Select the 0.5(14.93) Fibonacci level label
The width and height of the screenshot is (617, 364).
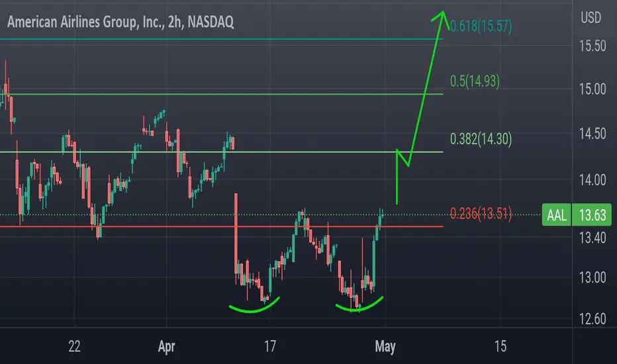[x=475, y=81]
